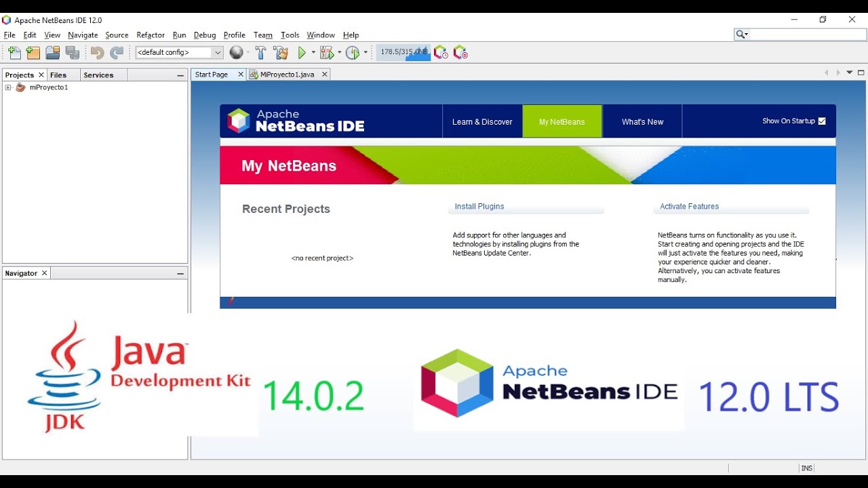Click the Redo arrow icon
868x488 pixels.
click(117, 52)
